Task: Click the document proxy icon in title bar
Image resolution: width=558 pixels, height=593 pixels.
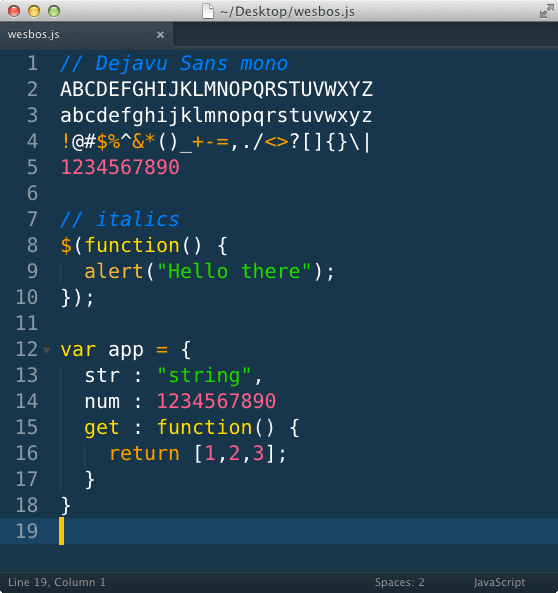Action: [x=208, y=11]
